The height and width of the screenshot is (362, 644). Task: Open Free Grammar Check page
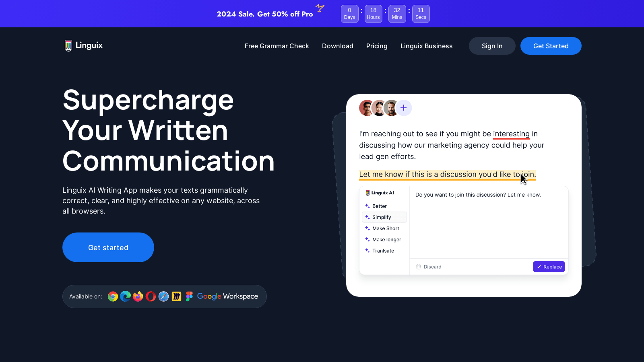[x=277, y=46]
